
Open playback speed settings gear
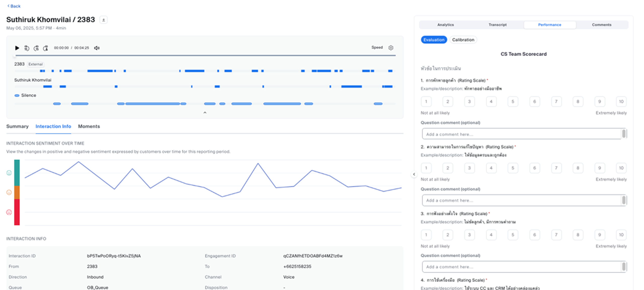(391, 48)
